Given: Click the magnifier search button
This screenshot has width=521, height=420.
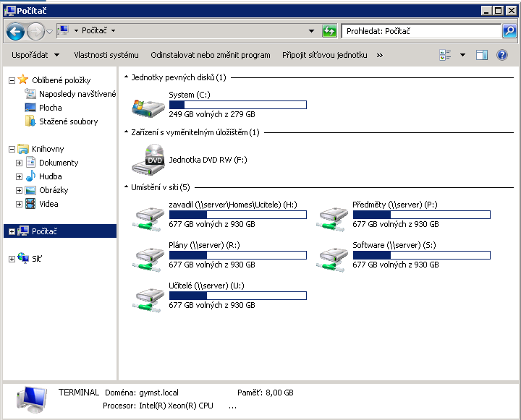Looking at the screenshot, I should point(509,31).
